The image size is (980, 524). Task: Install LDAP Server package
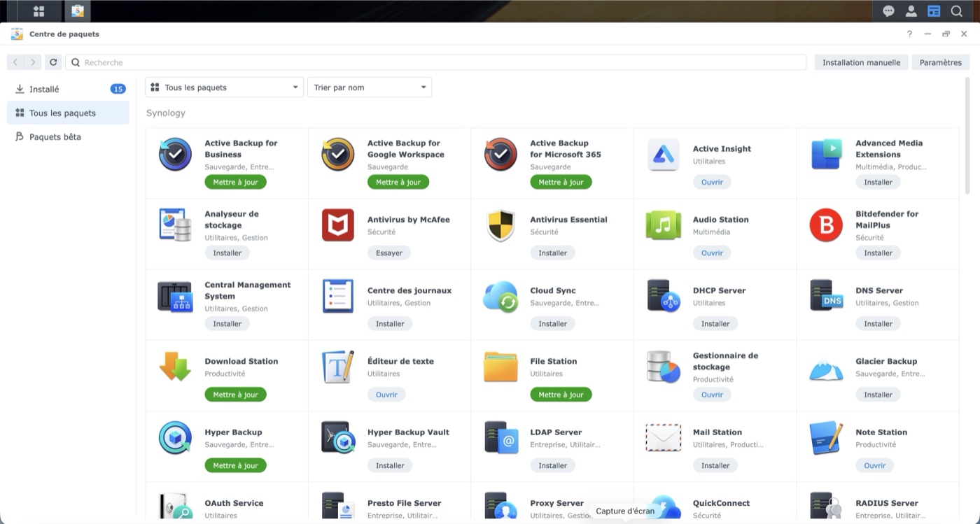point(552,465)
